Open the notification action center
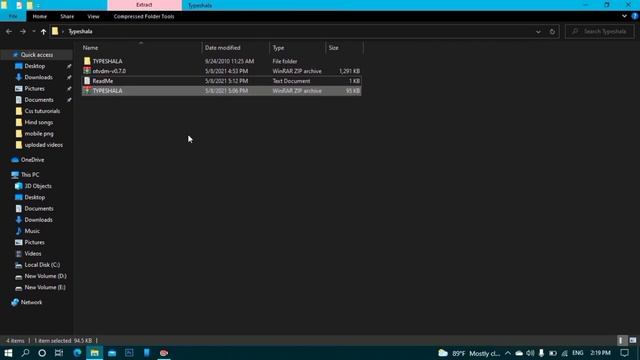This screenshot has width=640, height=360. click(624, 353)
